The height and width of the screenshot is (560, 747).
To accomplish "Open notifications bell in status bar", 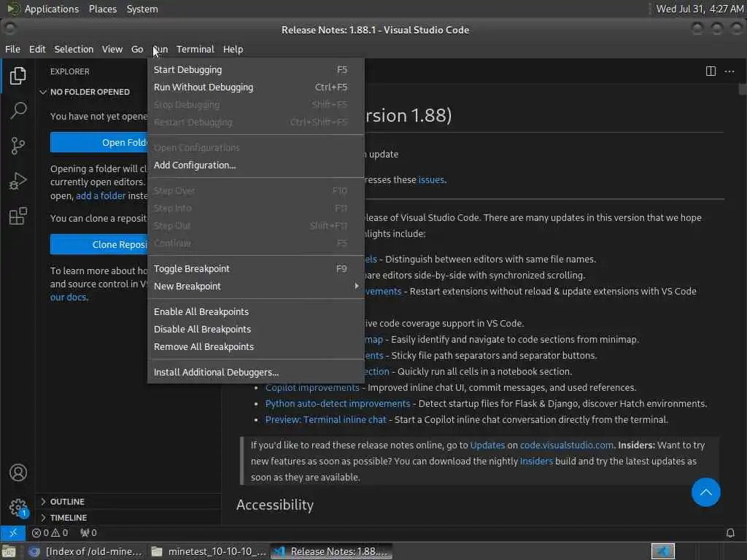I will (729, 533).
